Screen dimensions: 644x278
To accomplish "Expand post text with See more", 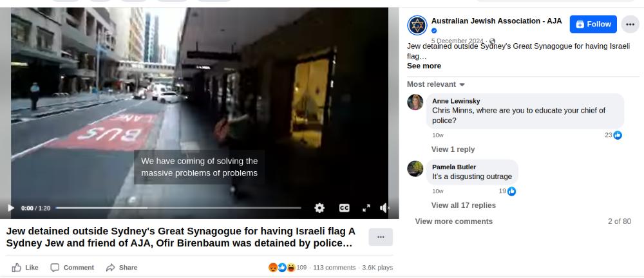I will coord(424,66).
